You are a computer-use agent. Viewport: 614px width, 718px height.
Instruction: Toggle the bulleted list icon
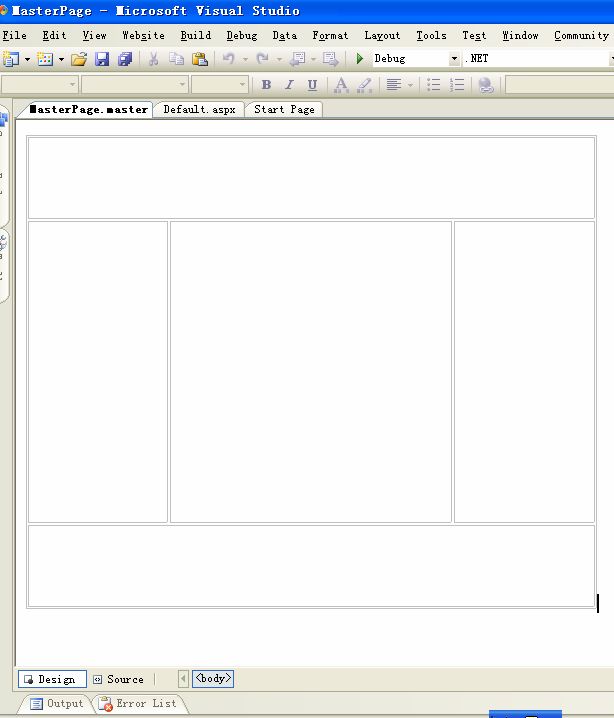click(x=434, y=85)
